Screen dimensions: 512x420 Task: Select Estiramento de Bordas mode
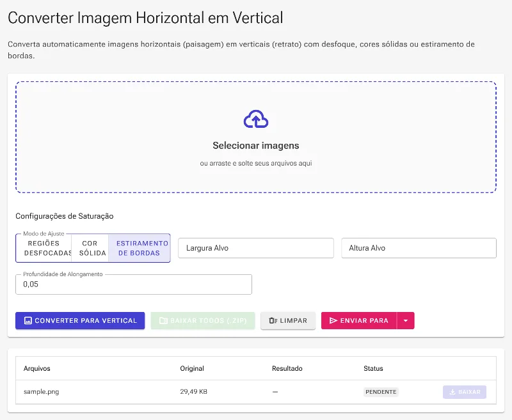(x=140, y=248)
